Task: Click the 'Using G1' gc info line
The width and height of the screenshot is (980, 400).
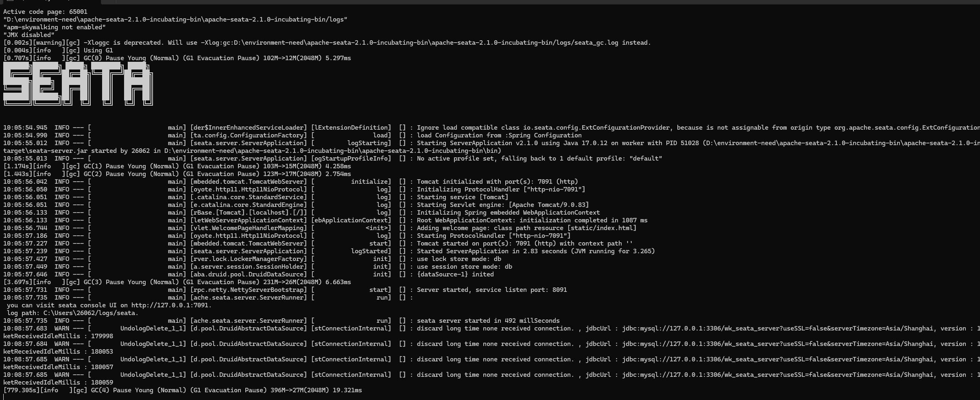Action: click(x=58, y=50)
